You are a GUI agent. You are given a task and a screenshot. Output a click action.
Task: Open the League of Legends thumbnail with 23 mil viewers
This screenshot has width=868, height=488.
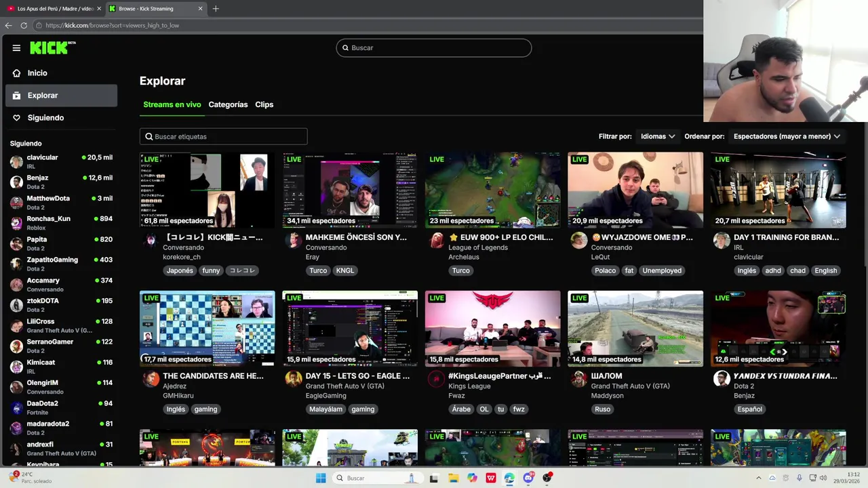[x=493, y=190]
